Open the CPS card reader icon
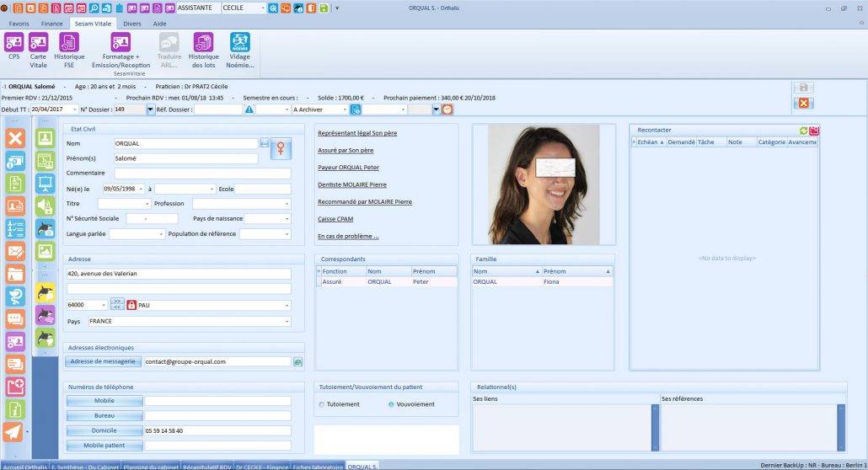Viewport: 868px width, 470px height. [13, 42]
